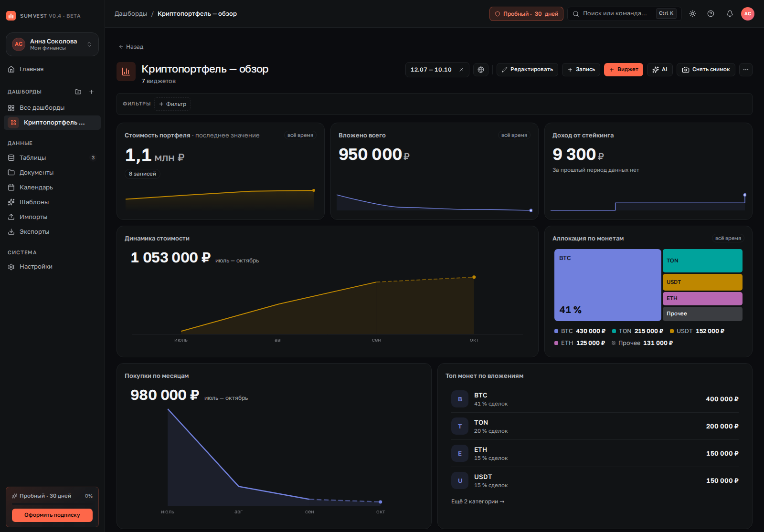Viewport: 764px width, 532px height.
Task: Click the Sumvest logo icon
Action: click(x=11, y=16)
